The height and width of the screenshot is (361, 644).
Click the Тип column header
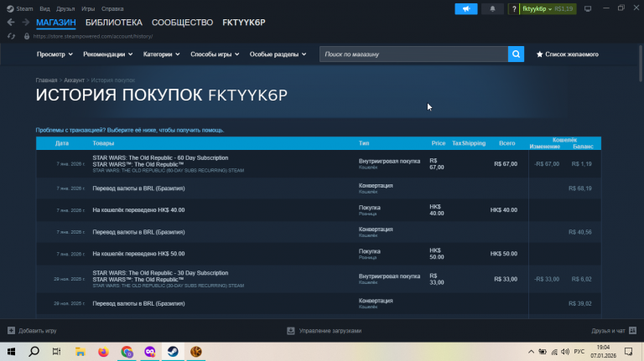(x=364, y=143)
